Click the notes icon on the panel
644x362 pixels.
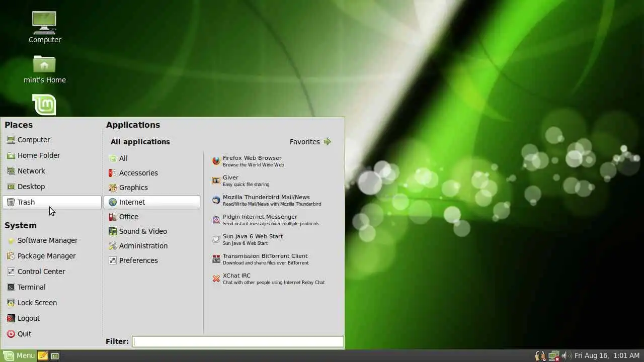(43, 356)
